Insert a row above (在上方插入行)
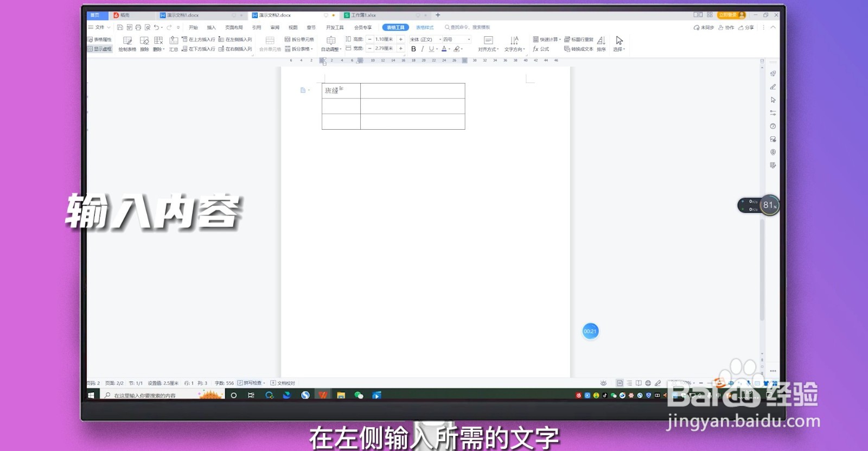The width and height of the screenshot is (868, 451). coord(198,40)
